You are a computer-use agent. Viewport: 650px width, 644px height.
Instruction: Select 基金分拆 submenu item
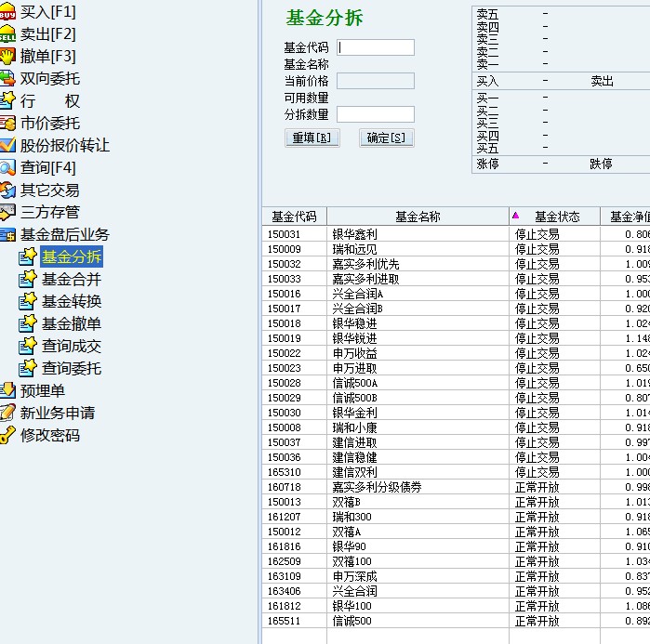[x=72, y=256]
